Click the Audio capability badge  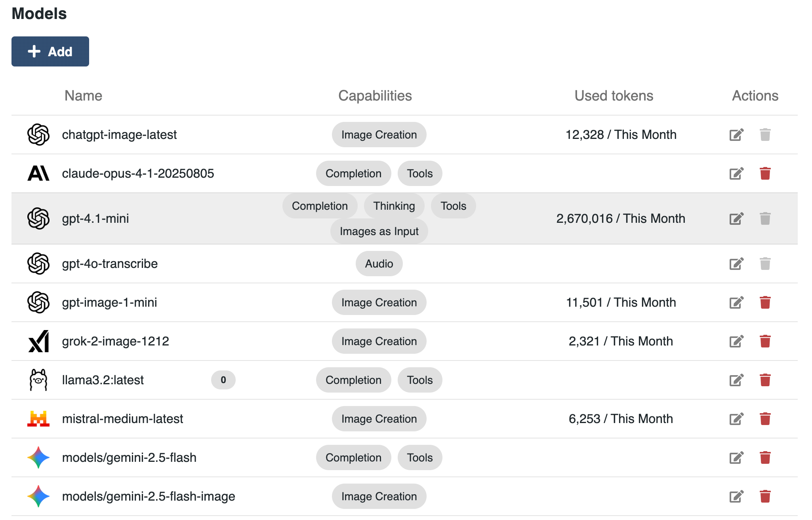(379, 264)
